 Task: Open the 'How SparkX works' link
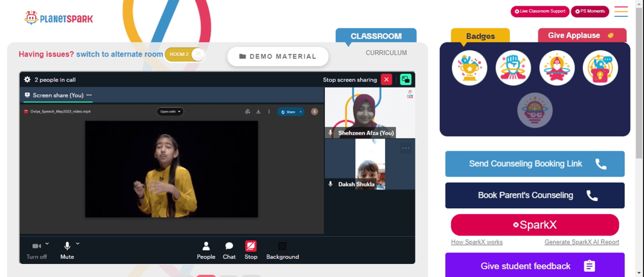(477, 242)
